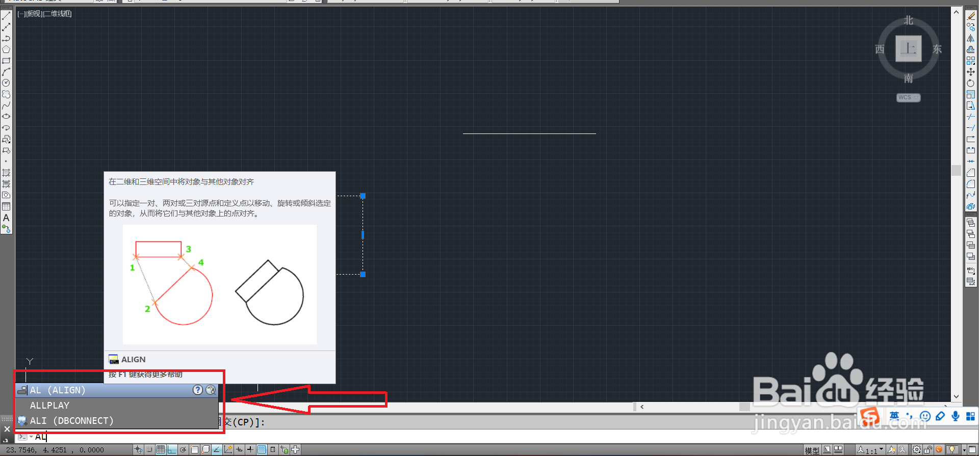This screenshot has width=980, height=456.
Task: Toggle Lineweight display in status bar
Action: coord(250,449)
